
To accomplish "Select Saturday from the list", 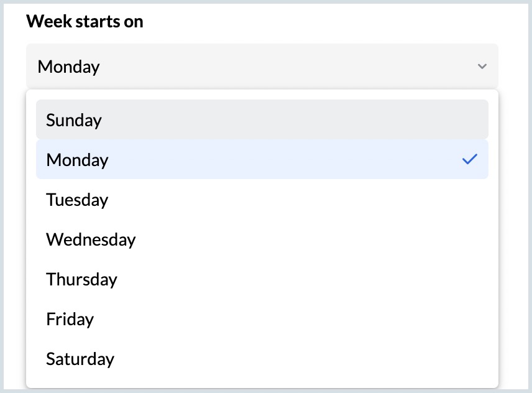I will click(x=80, y=359).
